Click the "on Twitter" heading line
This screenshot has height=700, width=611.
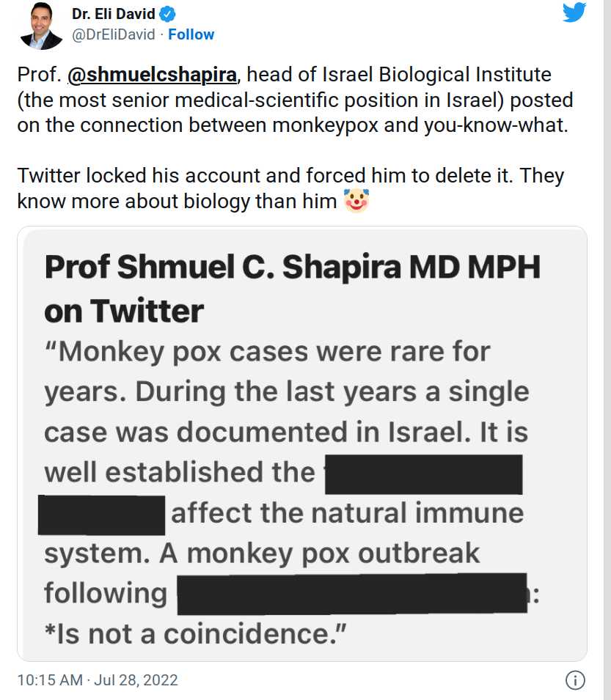tap(123, 312)
